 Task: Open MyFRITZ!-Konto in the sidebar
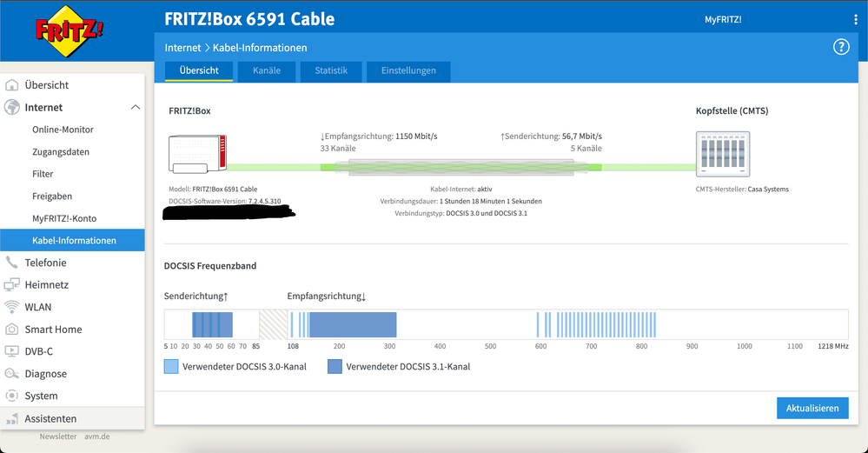click(x=64, y=218)
